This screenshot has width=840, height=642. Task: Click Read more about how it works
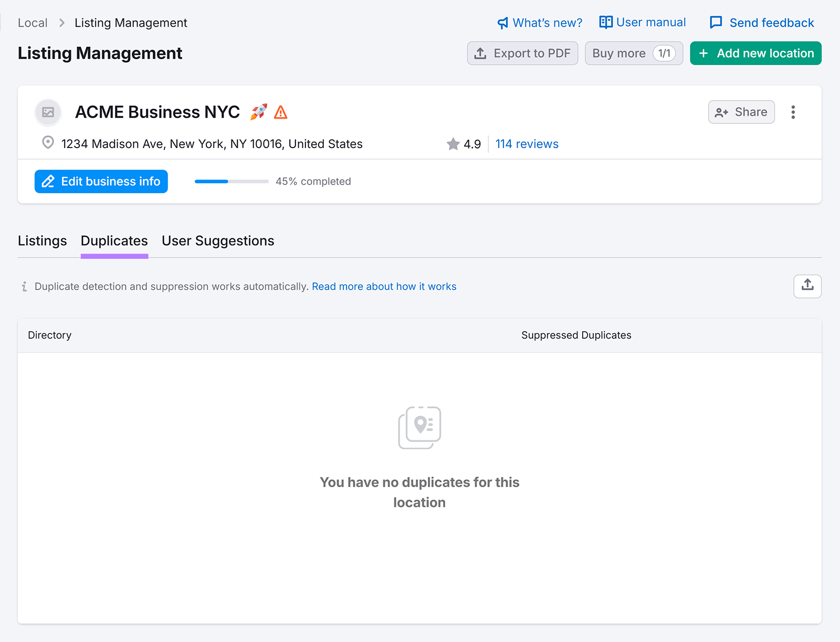(x=384, y=287)
